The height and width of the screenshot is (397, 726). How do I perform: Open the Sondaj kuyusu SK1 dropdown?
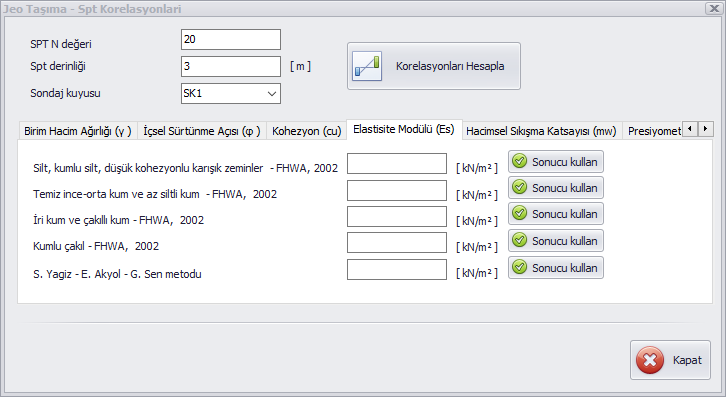point(231,93)
